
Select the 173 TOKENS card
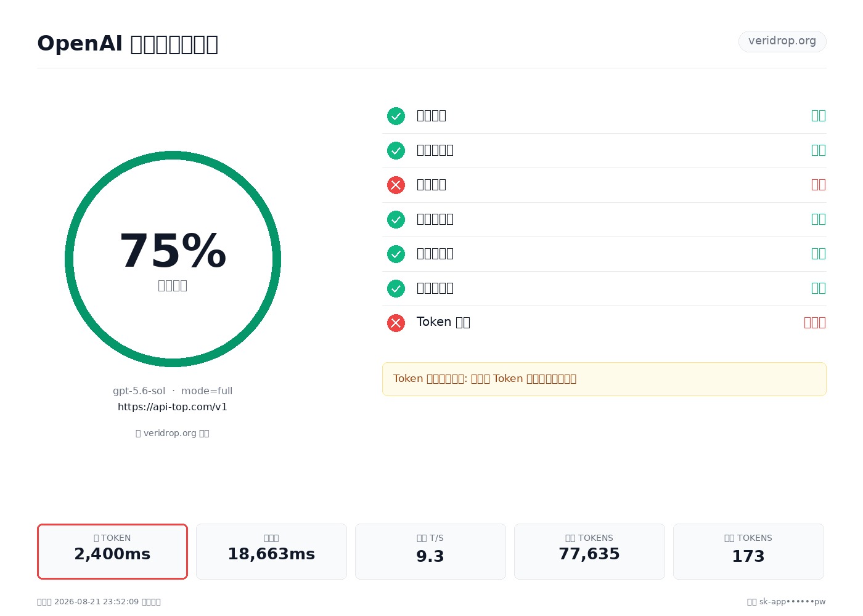pyautogui.click(x=748, y=551)
